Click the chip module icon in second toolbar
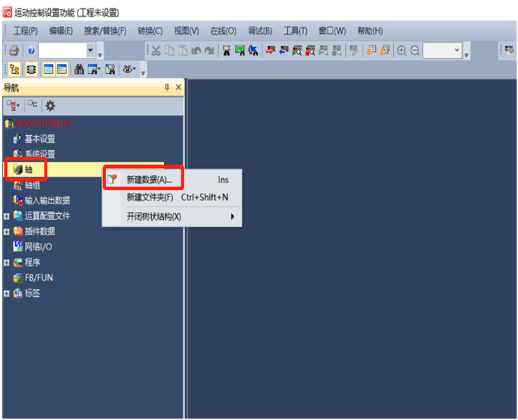Screen dimensions: 518x420 31,69
